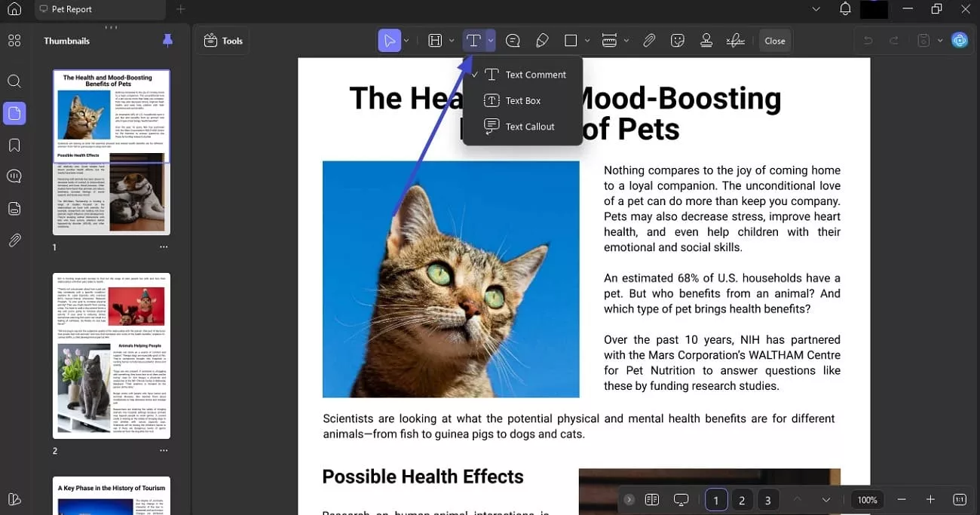Image resolution: width=980 pixels, height=515 pixels.
Task: Open the sticker tool
Action: pyautogui.click(x=677, y=41)
